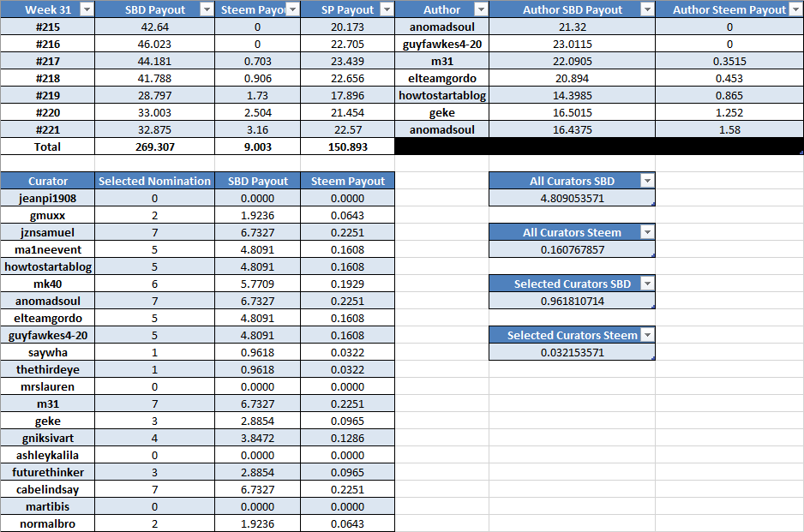Click the total Steem value 9.003
Viewport: 804px width, 532px height.
coord(257,146)
